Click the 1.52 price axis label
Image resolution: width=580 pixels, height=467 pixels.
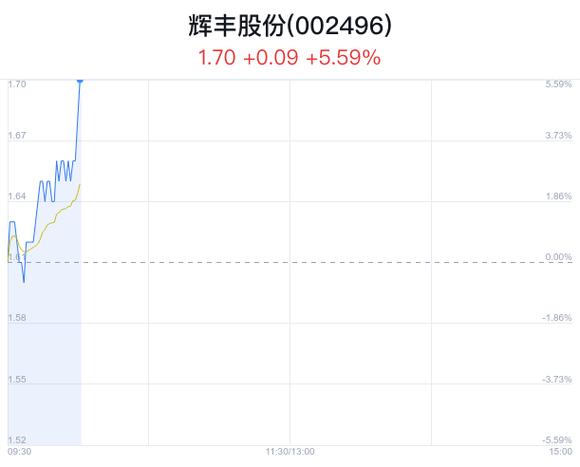17,440
